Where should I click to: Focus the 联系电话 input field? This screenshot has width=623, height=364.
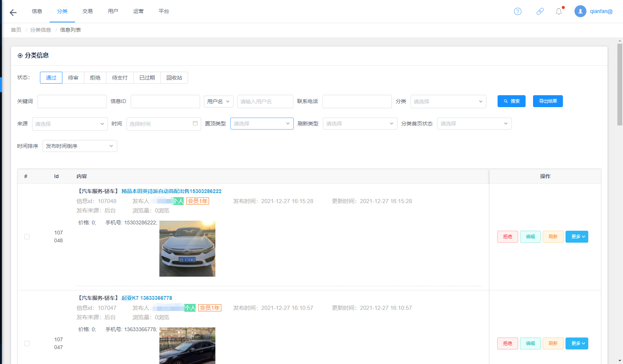tap(357, 102)
